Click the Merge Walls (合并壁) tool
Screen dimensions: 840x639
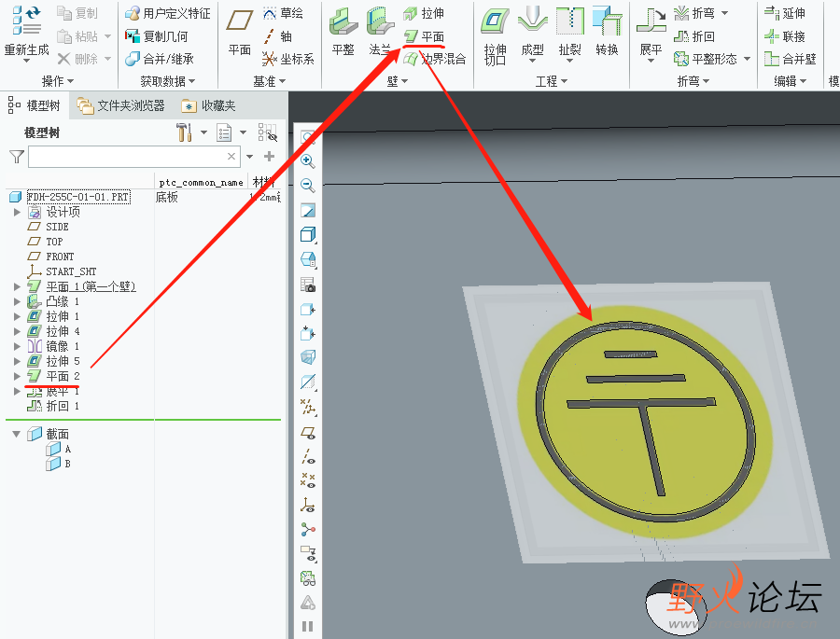click(x=791, y=59)
